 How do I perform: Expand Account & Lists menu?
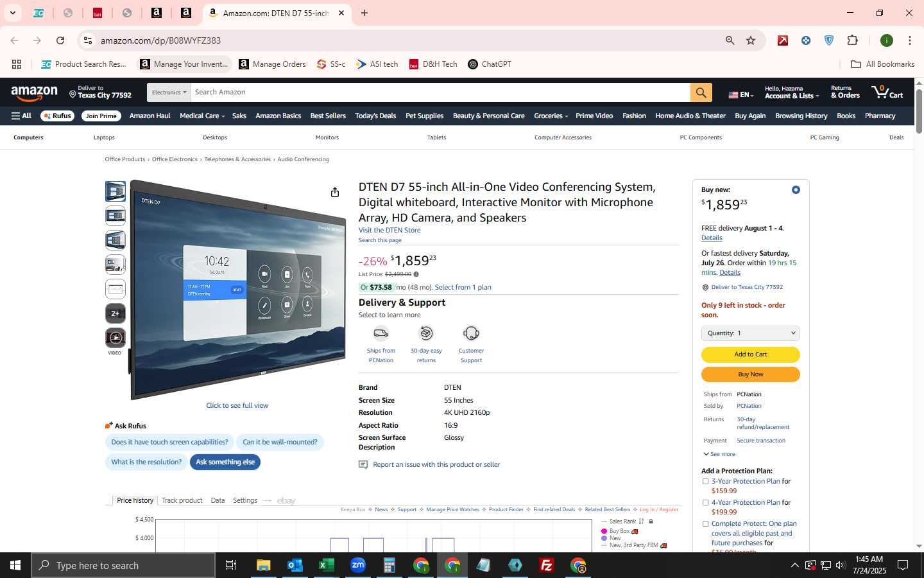coord(792,92)
